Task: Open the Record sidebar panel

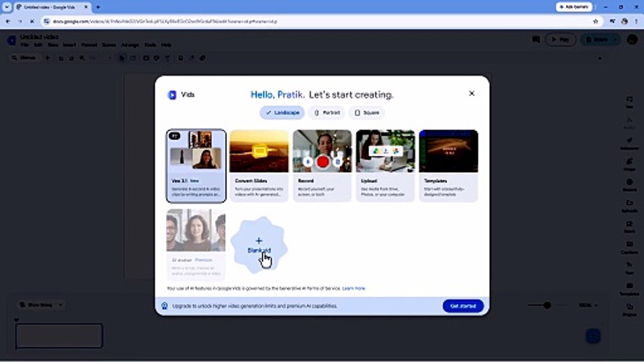Action: click(629, 185)
